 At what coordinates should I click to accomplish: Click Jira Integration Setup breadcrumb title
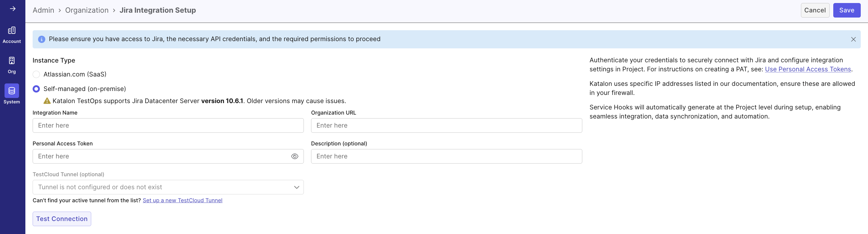coord(158,10)
